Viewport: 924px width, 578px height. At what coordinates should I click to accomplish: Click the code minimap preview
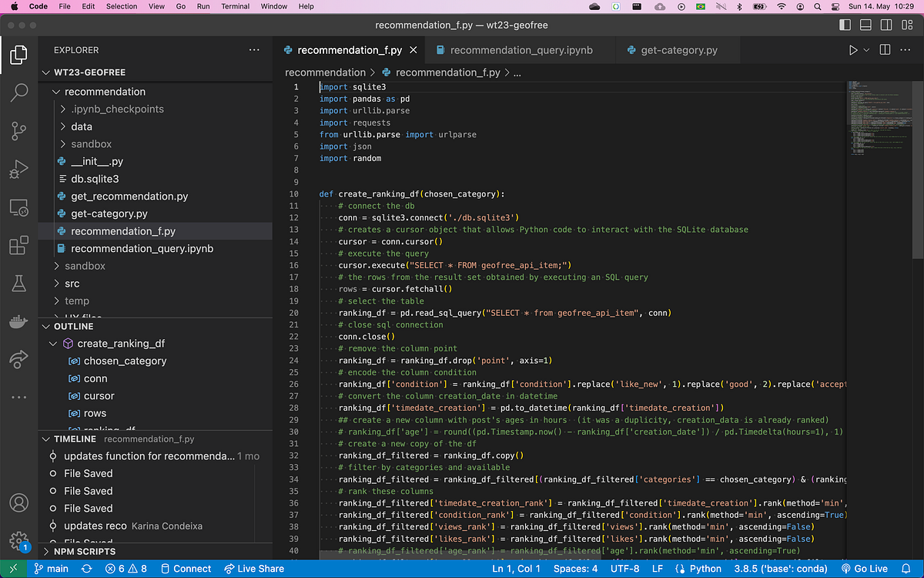click(x=878, y=116)
